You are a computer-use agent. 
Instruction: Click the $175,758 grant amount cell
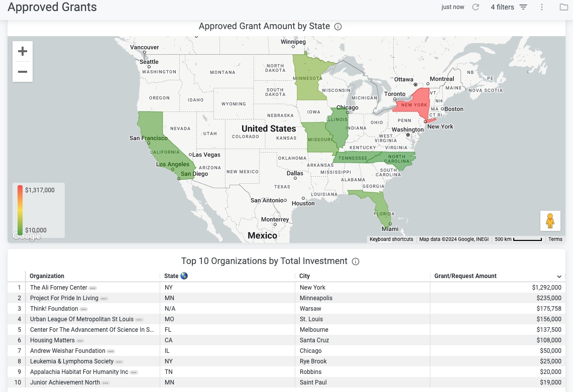(548, 309)
